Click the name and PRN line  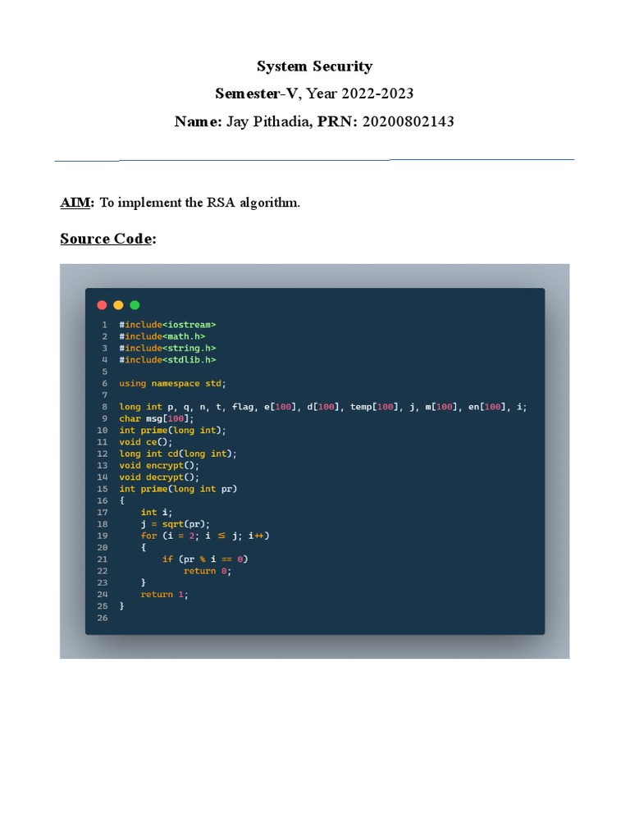314,121
